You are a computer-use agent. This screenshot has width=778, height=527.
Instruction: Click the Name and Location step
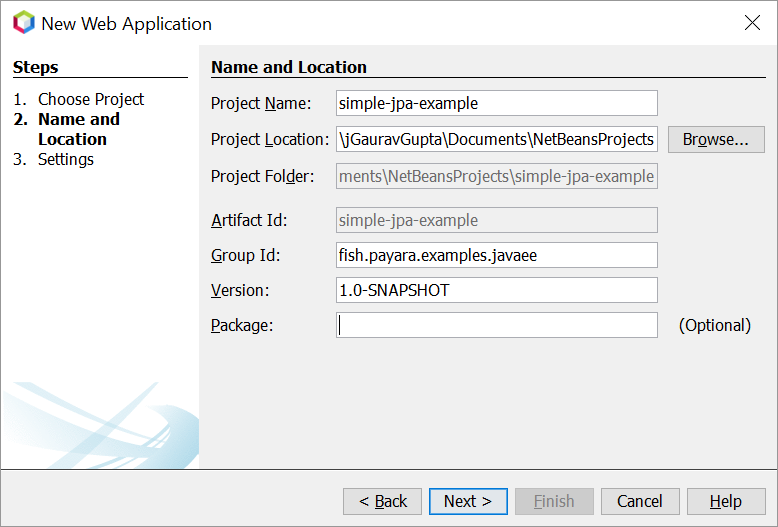78,129
